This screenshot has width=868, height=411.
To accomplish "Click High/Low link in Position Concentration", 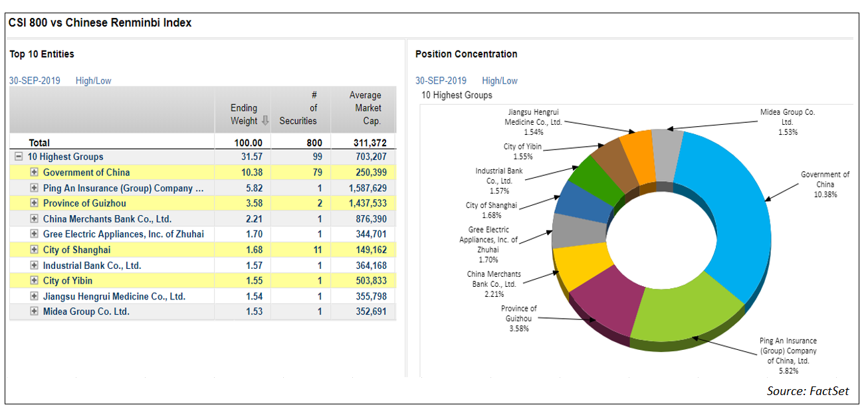I will click(499, 80).
